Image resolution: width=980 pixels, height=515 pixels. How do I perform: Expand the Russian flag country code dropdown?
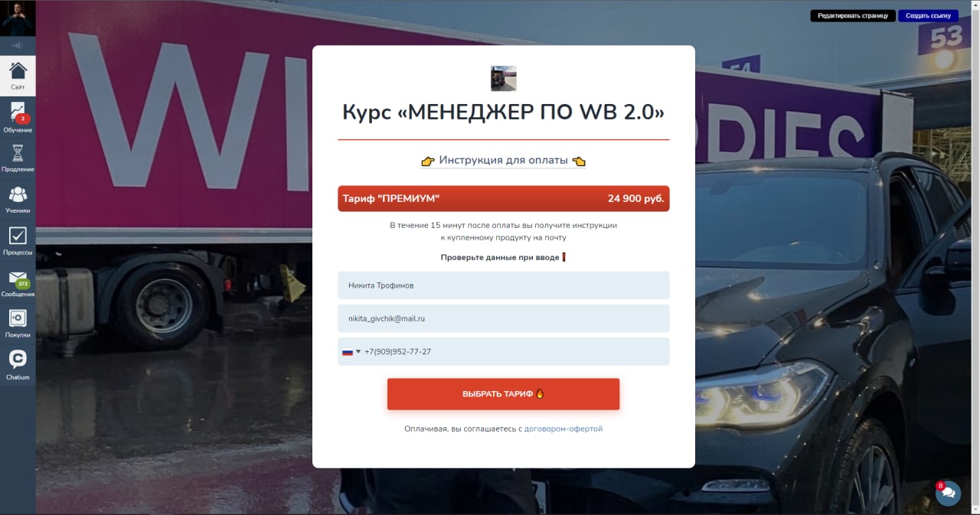351,352
